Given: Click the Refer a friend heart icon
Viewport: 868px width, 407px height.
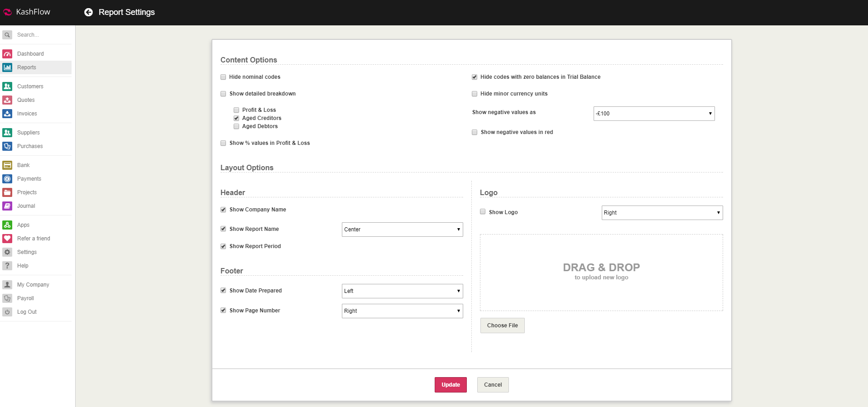Looking at the screenshot, I should [7, 239].
